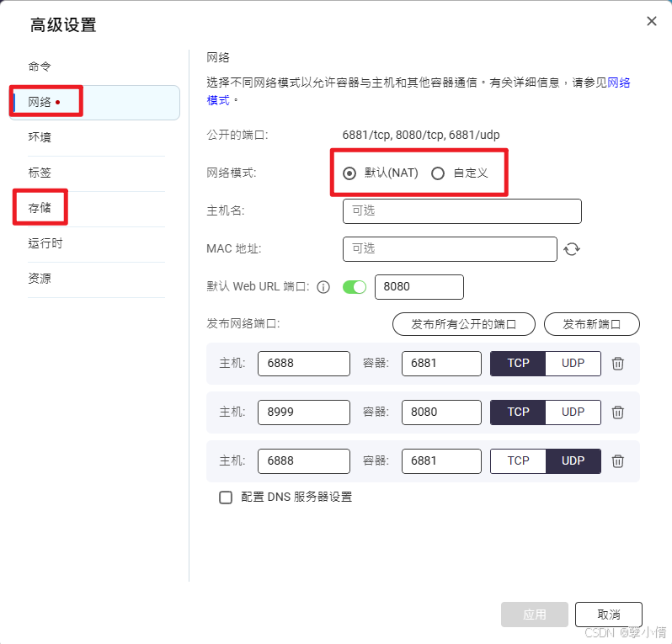Toggle the default Web URL port switch
Image resolution: width=672 pixels, height=644 pixels.
355,287
